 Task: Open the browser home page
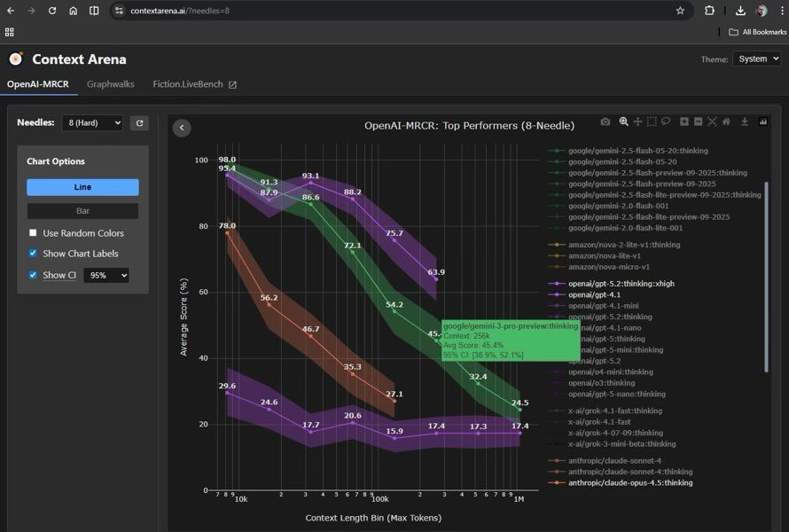coord(73,11)
